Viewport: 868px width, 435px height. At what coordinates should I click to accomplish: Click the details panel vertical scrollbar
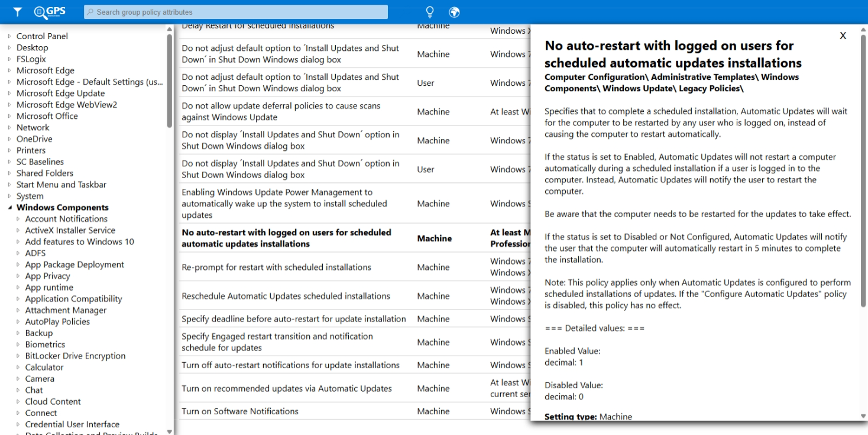pyautogui.click(x=864, y=170)
